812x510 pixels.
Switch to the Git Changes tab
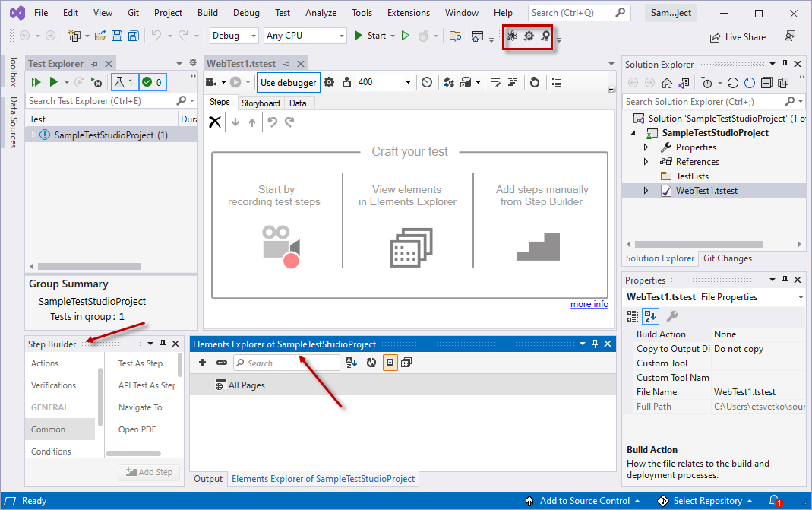(727, 258)
